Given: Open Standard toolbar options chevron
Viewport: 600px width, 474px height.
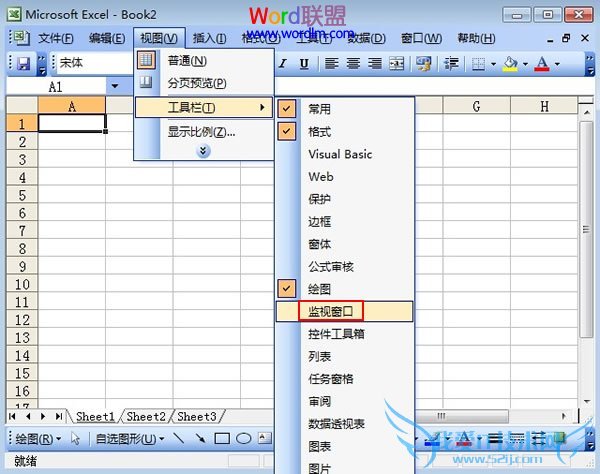Looking at the screenshot, I should (42, 64).
